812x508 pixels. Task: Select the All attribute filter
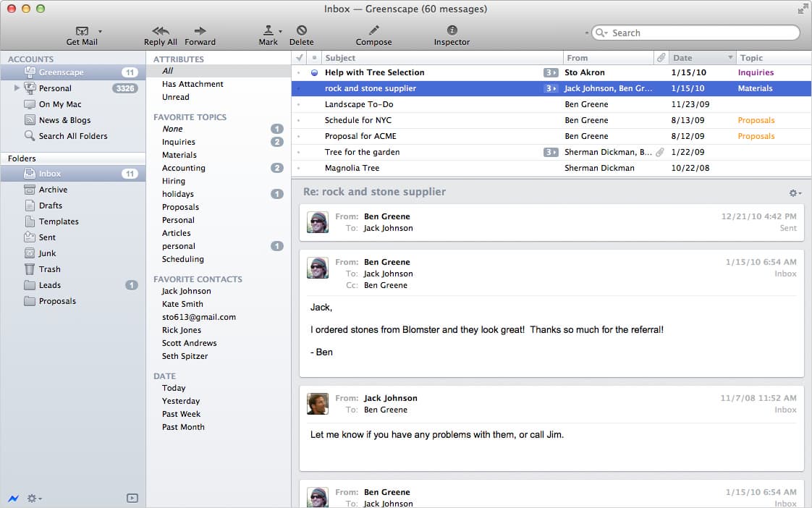(x=168, y=71)
